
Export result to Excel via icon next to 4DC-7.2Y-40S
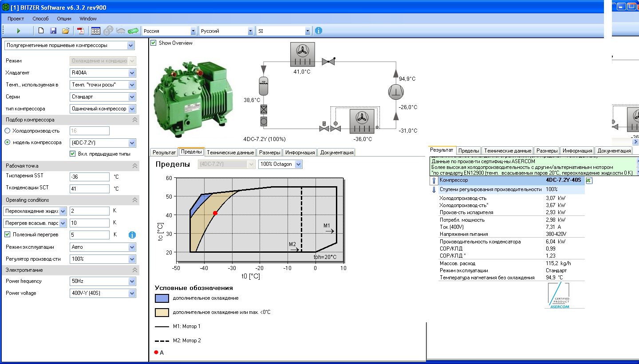(589, 180)
